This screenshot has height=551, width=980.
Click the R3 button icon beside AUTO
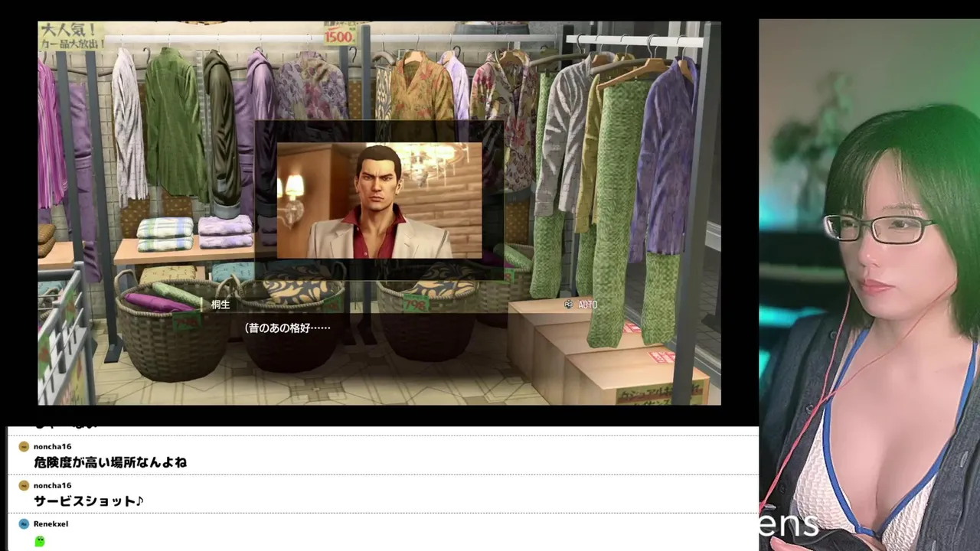(568, 305)
